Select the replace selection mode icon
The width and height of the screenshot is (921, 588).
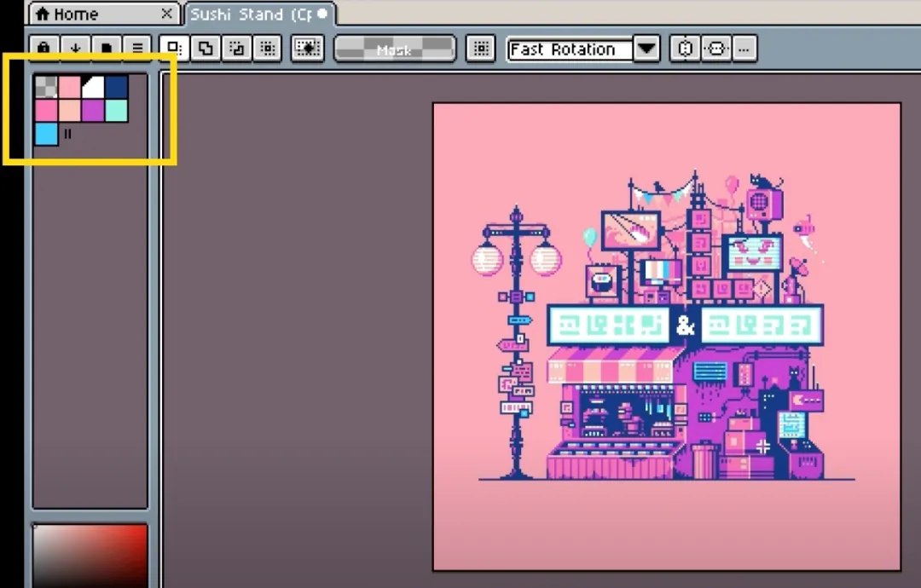coord(175,48)
